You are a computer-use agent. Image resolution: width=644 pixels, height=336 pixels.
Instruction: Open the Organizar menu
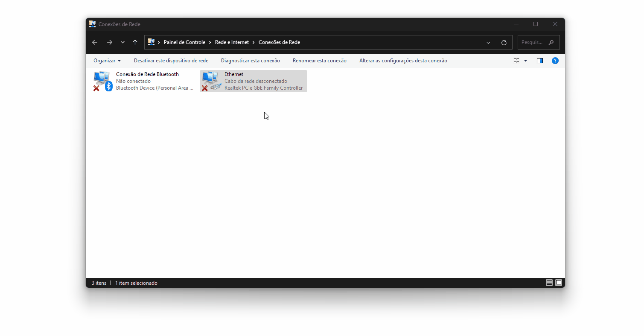point(107,61)
